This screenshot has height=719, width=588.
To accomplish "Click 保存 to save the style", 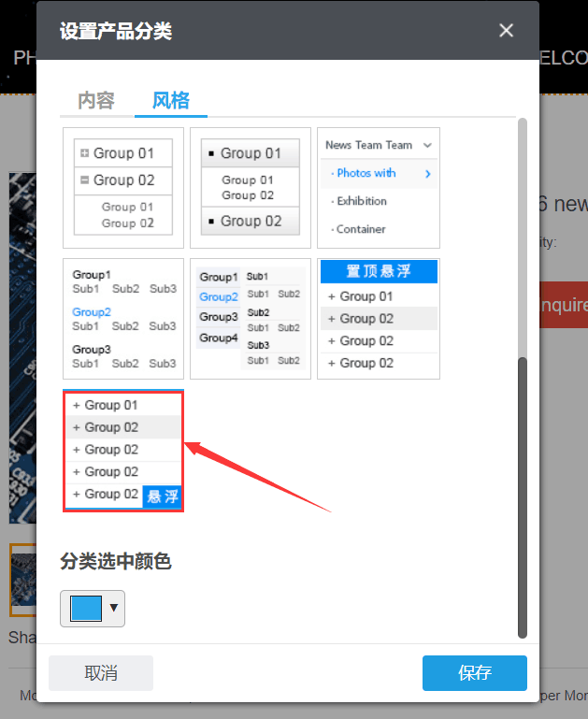I will pos(474,673).
